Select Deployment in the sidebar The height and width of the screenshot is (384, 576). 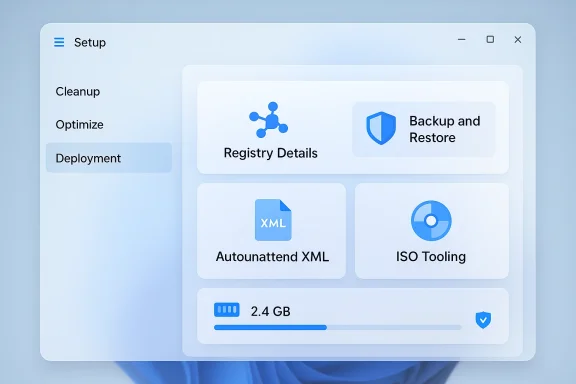pos(109,158)
